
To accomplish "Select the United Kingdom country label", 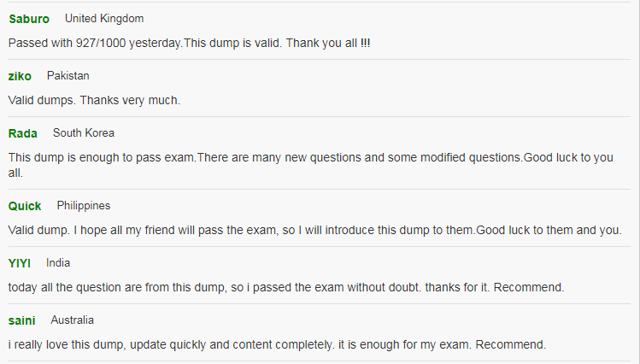I will point(104,18).
